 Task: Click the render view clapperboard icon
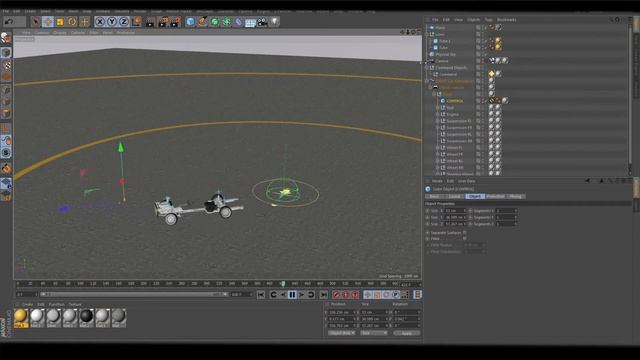pos(150,22)
